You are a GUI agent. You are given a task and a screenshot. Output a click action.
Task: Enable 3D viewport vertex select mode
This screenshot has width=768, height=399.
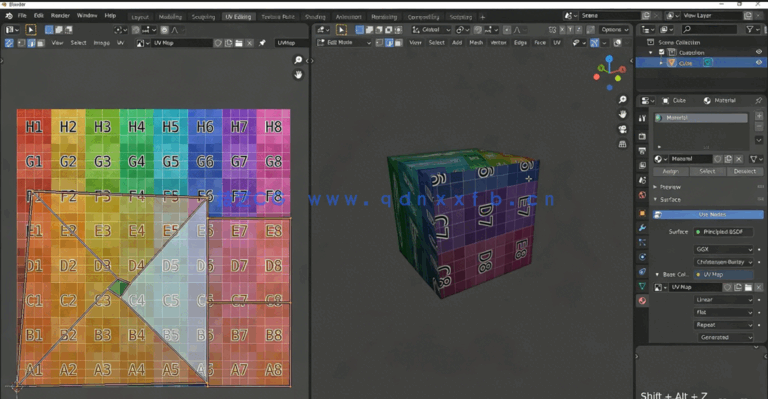[x=380, y=43]
